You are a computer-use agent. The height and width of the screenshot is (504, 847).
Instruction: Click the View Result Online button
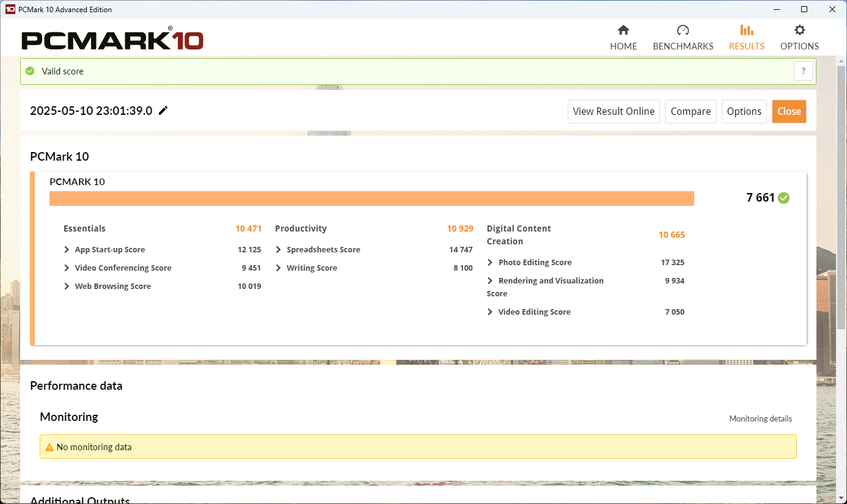pos(614,111)
